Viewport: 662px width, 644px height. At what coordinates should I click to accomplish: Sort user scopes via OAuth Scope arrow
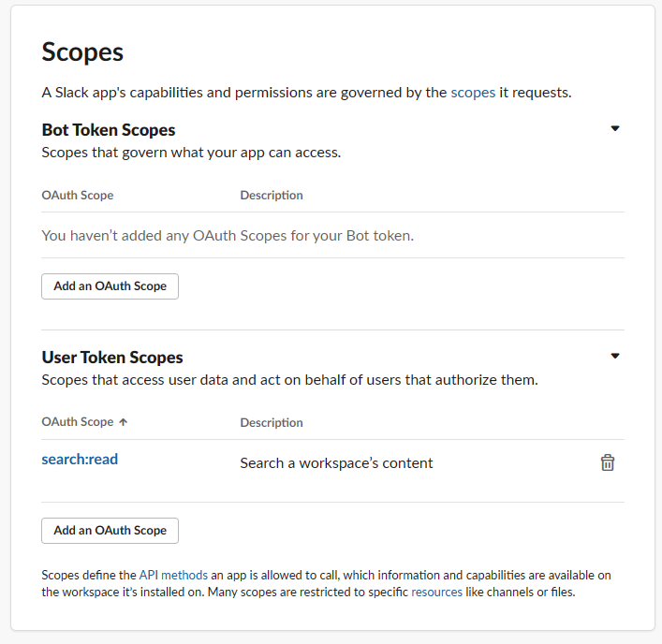tap(123, 422)
